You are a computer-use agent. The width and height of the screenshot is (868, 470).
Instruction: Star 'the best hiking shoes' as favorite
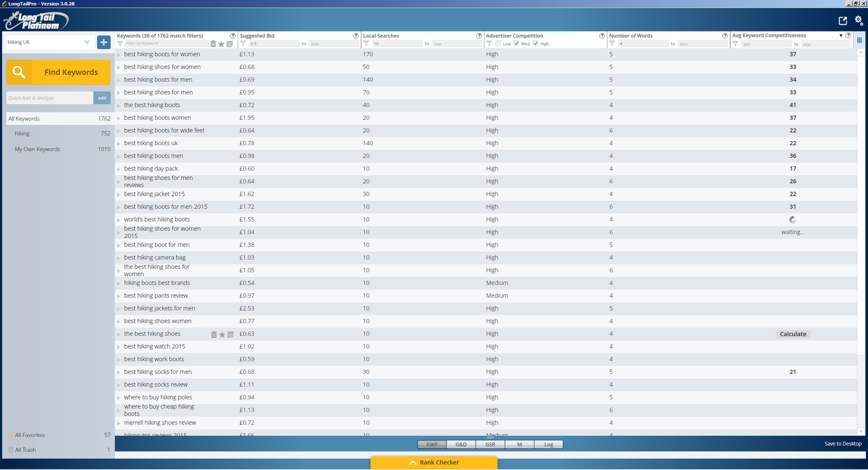coord(222,334)
